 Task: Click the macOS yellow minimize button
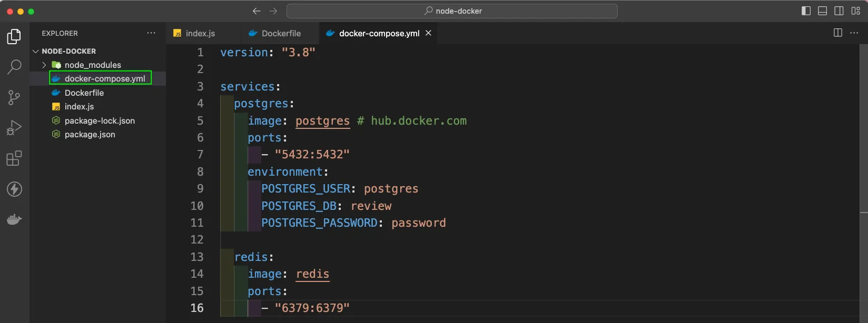(x=21, y=12)
